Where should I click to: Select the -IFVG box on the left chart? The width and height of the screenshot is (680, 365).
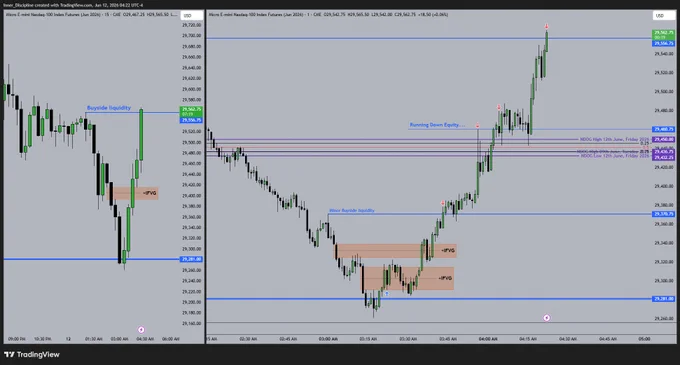pos(134,193)
